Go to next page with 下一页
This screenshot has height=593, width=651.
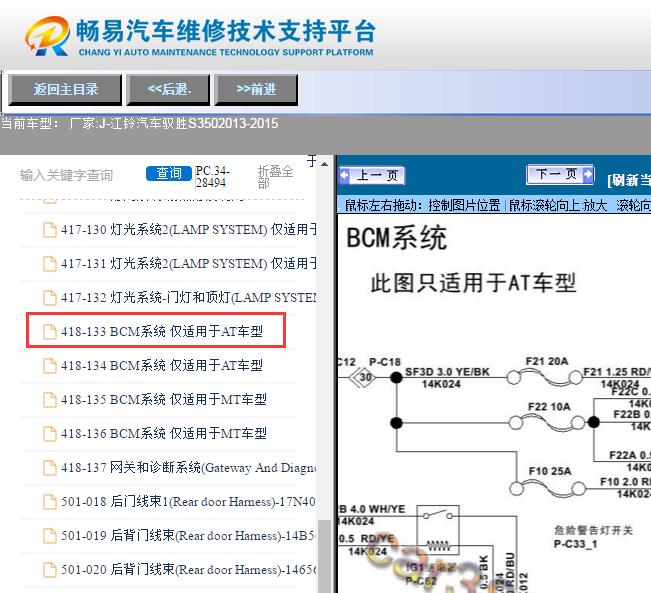560,174
